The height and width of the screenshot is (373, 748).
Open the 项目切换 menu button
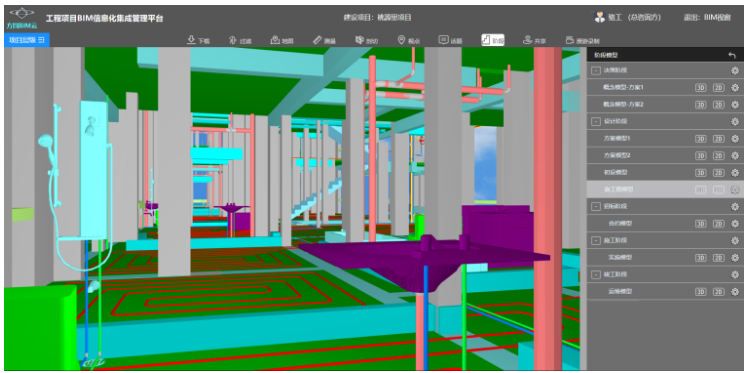(27, 40)
